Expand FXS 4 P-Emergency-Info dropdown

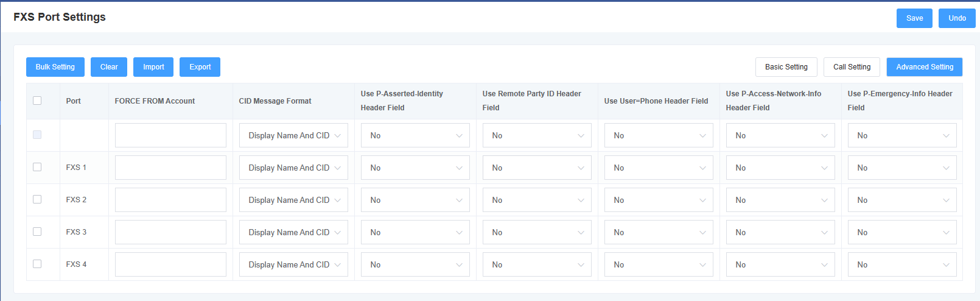(902, 264)
